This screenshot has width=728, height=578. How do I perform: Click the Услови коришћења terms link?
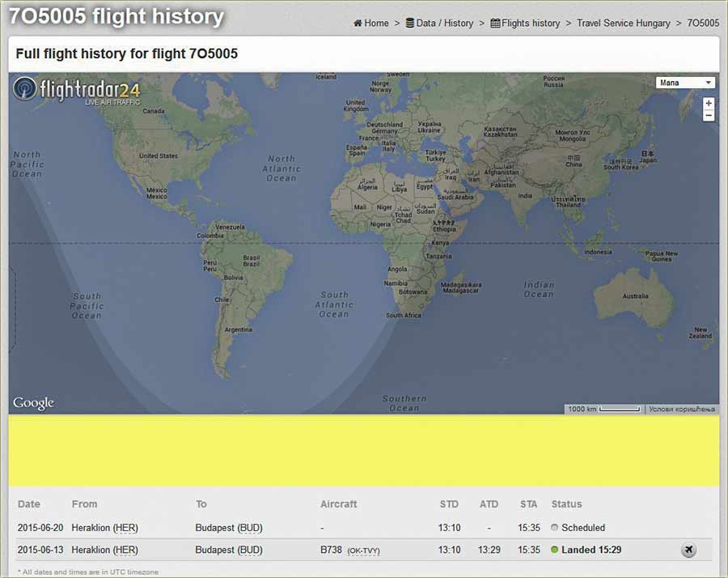(682, 409)
